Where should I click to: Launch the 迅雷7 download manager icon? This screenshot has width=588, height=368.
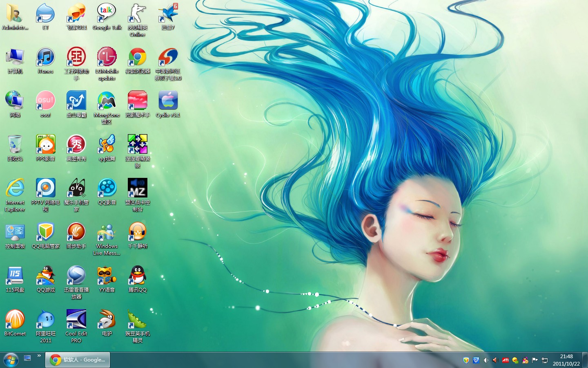[x=168, y=17]
